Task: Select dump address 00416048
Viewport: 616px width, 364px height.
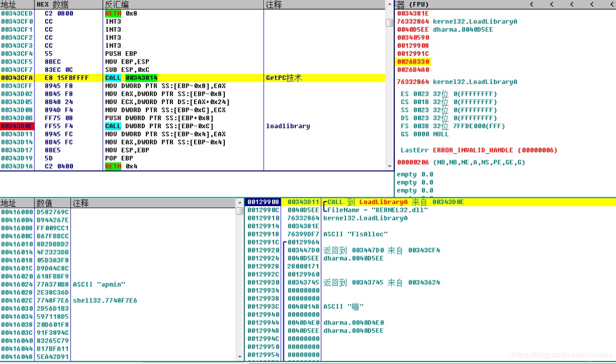Action: click(x=17, y=357)
